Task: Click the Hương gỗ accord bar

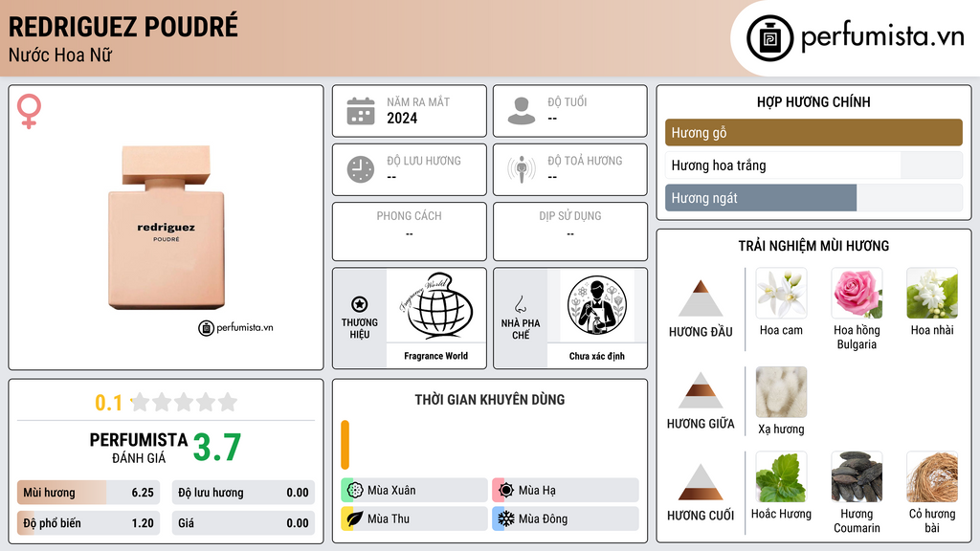Action: (813, 132)
